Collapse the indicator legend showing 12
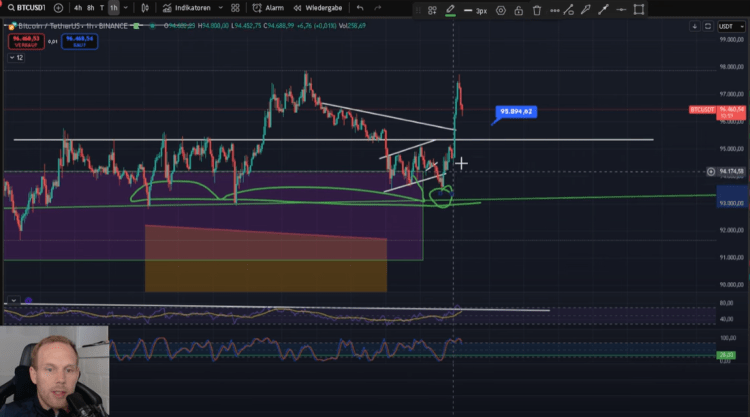Screen dimensions: 750x417 pyautogui.click(x=16, y=58)
